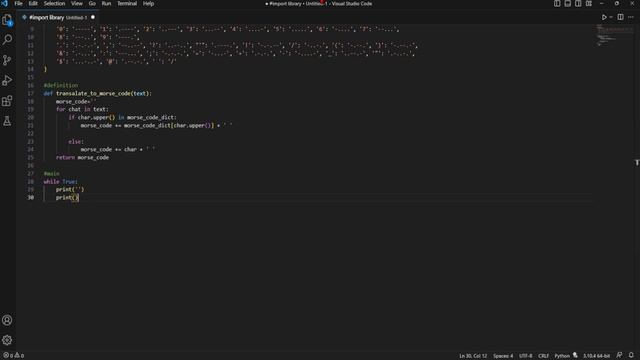Run the Python file with play button
Image resolution: width=640 pixels, height=360 pixels.
[x=604, y=17]
